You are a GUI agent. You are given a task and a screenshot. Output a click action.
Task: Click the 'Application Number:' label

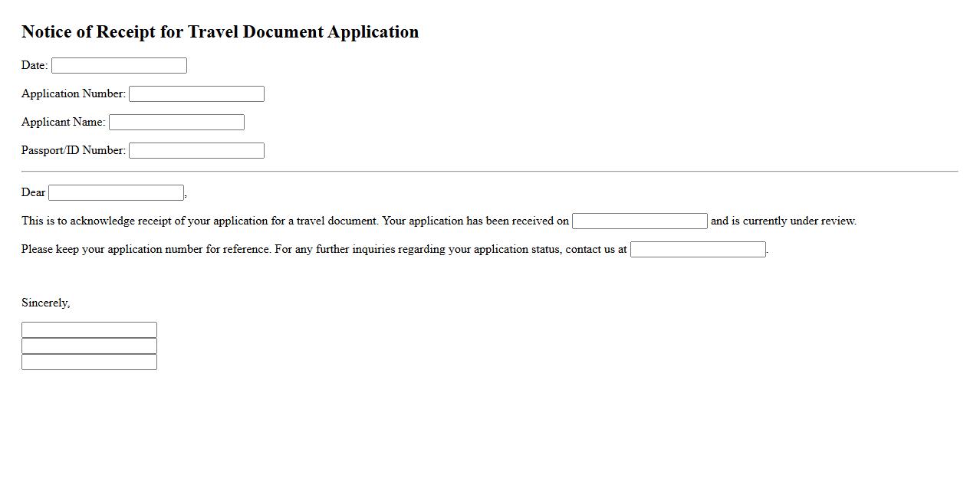point(74,94)
